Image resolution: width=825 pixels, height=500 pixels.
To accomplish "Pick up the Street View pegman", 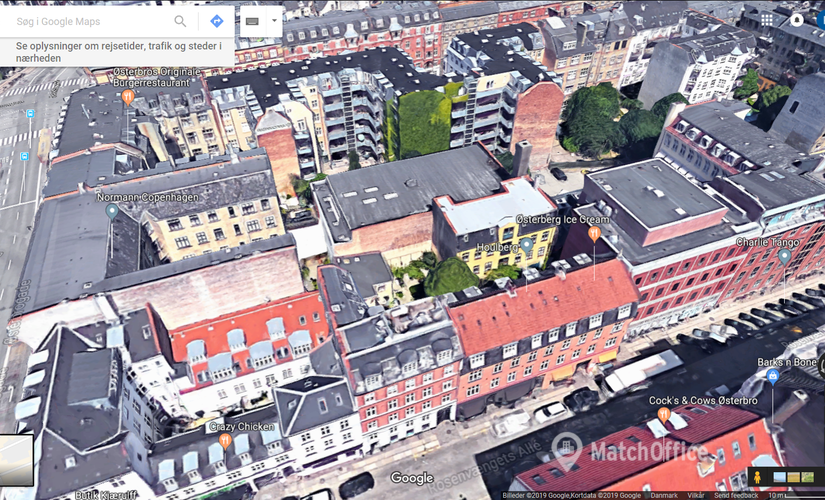I will point(757,477).
